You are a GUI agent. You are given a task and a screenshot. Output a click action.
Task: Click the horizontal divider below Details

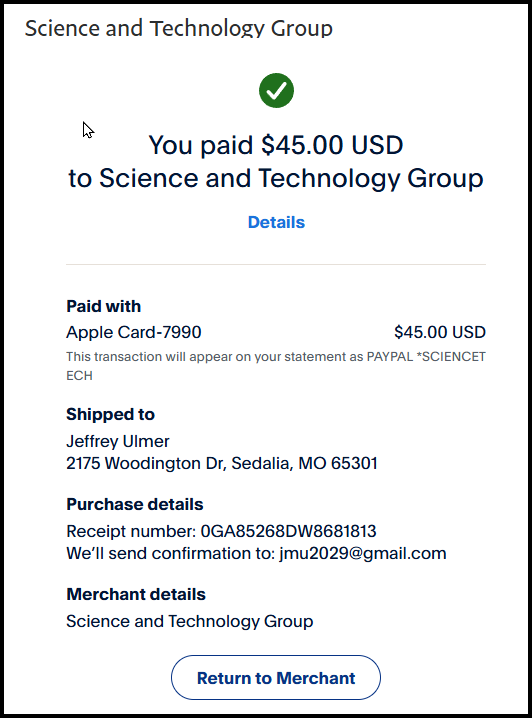tap(276, 264)
